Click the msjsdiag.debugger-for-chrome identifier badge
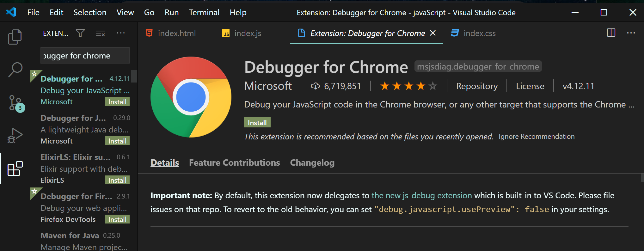644x251 pixels. click(478, 66)
